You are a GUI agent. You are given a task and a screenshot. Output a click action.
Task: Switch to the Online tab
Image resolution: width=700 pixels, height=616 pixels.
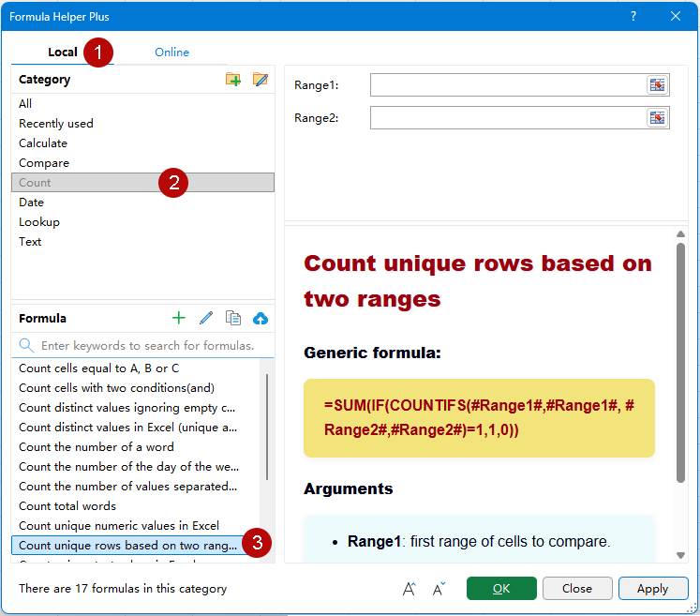pos(171,53)
